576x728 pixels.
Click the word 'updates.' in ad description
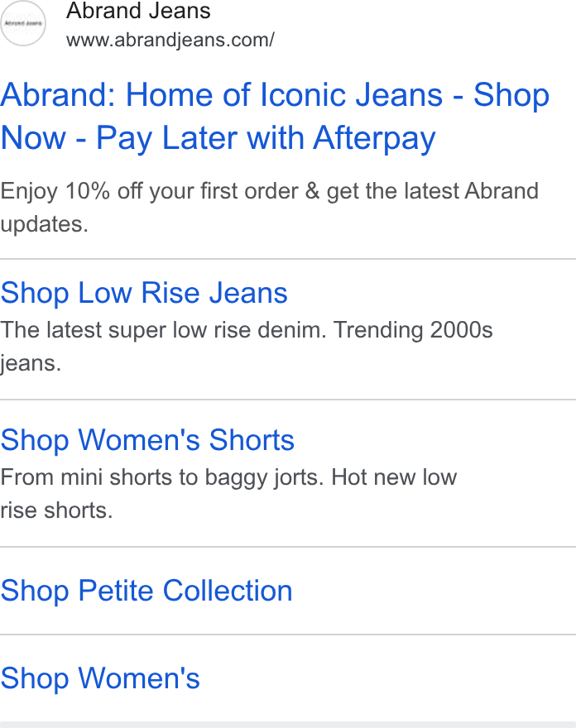tap(44, 225)
